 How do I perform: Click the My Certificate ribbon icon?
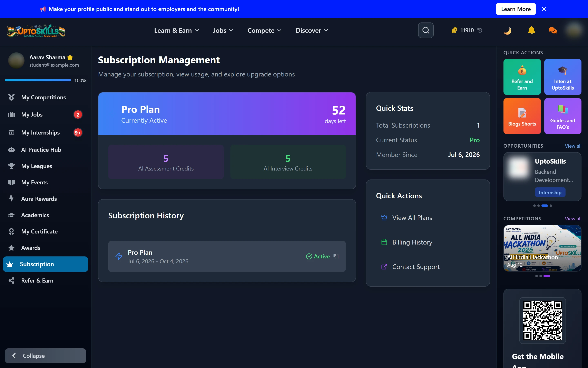coord(11,231)
